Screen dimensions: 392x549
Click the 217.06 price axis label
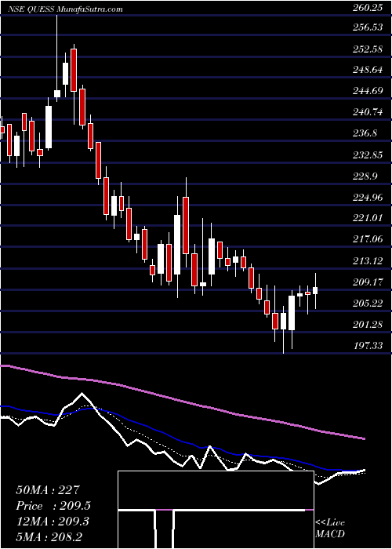coord(367,240)
